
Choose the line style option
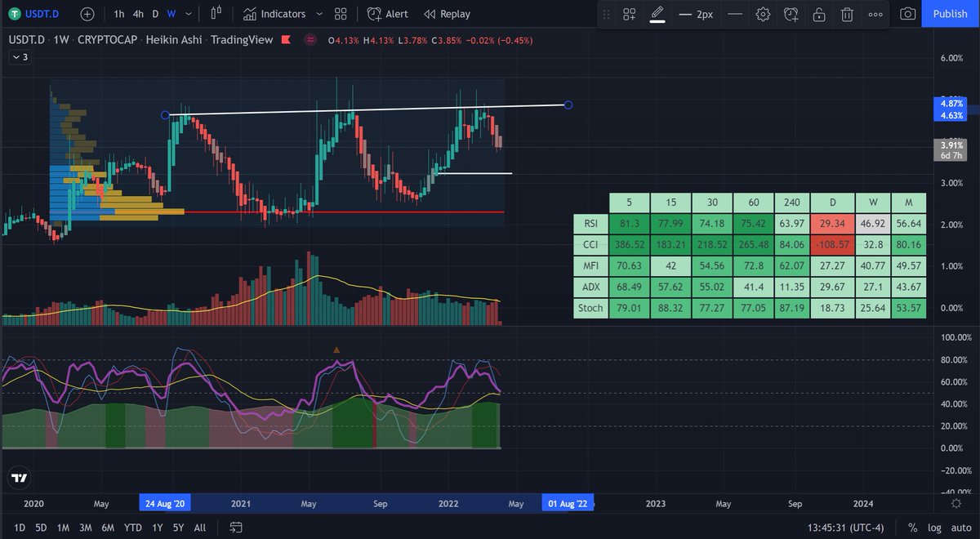click(x=735, y=15)
